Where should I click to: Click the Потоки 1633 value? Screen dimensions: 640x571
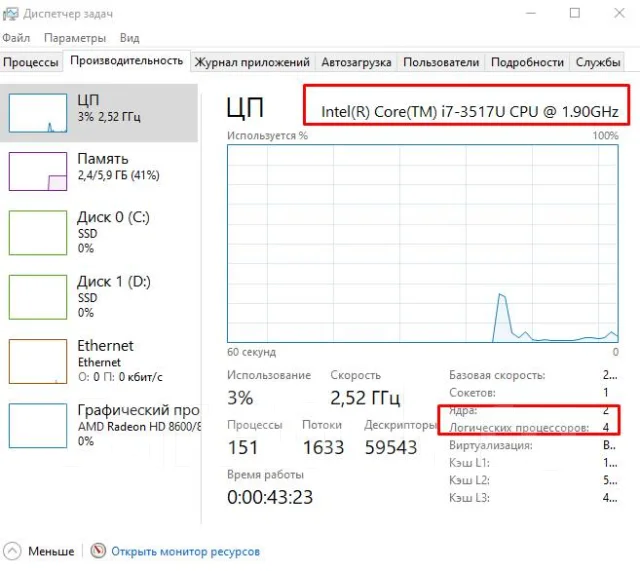tap(323, 447)
